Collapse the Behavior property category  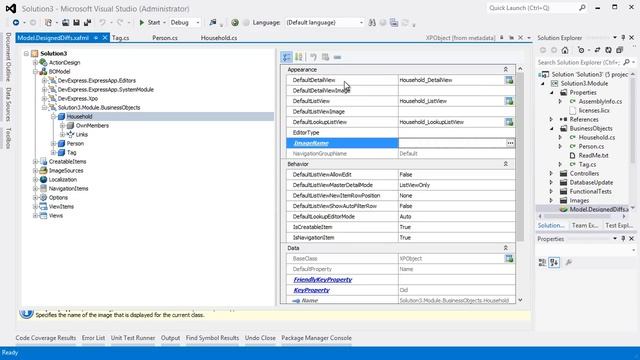tap(505, 164)
